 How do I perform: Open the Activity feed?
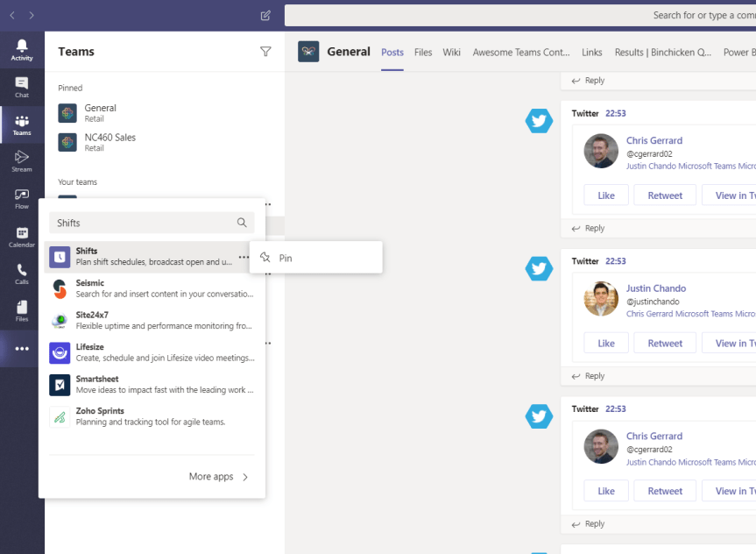coord(22,48)
